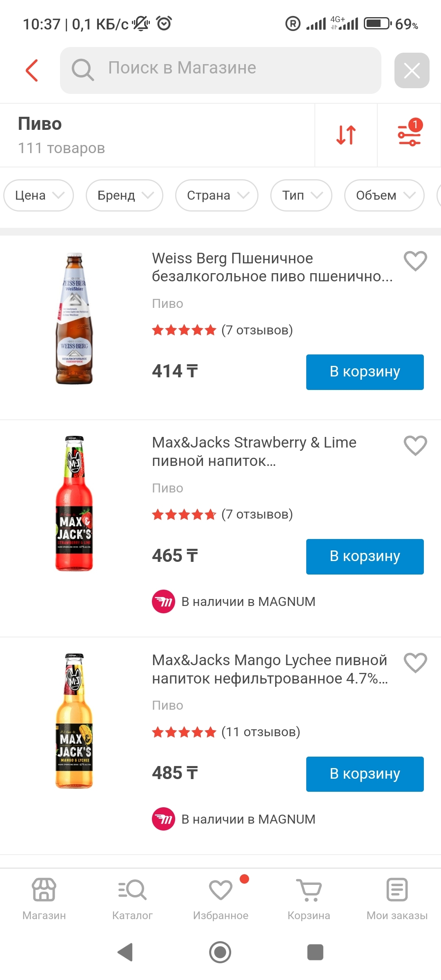This screenshot has height=980, width=441.
Task: Tap the red back arrow icon
Action: pyautogui.click(x=32, y=70)
